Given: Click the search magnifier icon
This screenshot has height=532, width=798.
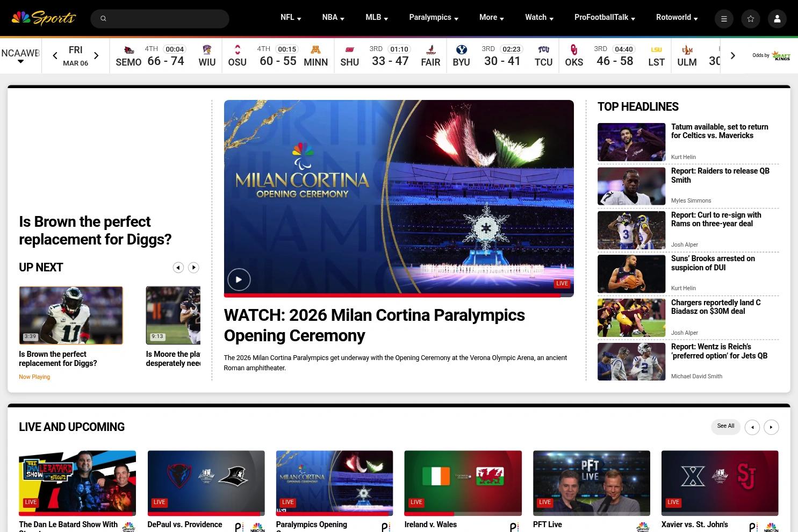Looking at the screenshot, I should click(x=103, y=19).
